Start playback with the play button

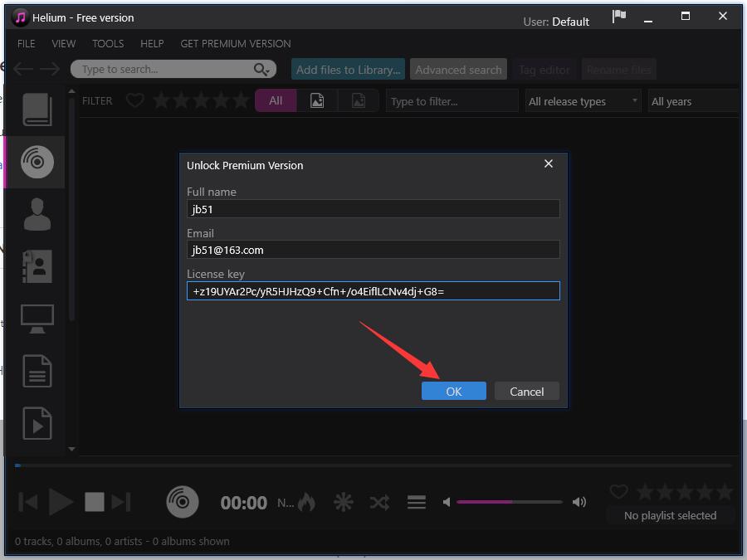61,502
